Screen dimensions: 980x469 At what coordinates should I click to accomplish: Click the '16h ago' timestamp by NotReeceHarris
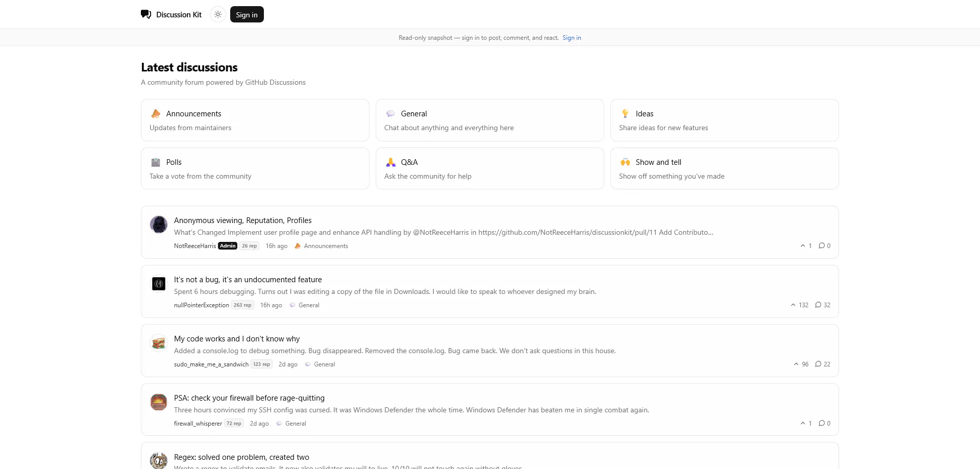pos(277,246)
